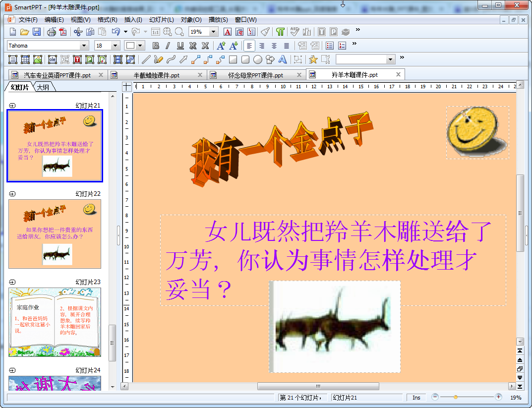Toggle formatting marks with the green pilcrow icon

[x=280, y=32]
